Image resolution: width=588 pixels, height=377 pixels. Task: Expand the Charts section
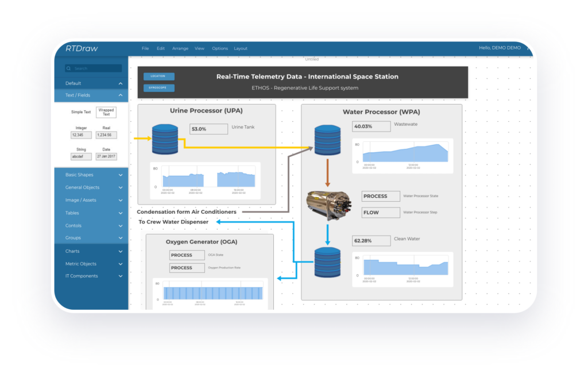pos(91,251)
